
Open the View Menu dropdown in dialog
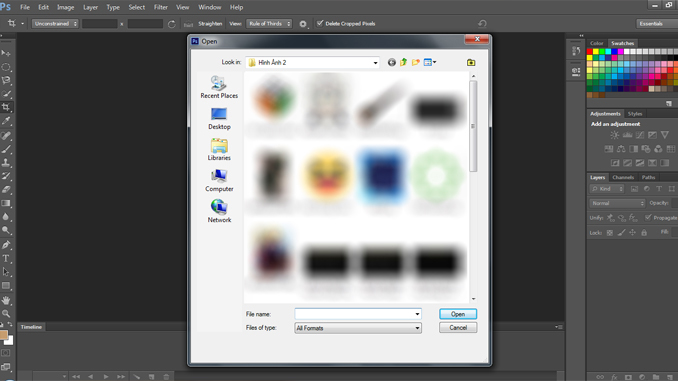[430, 62]
